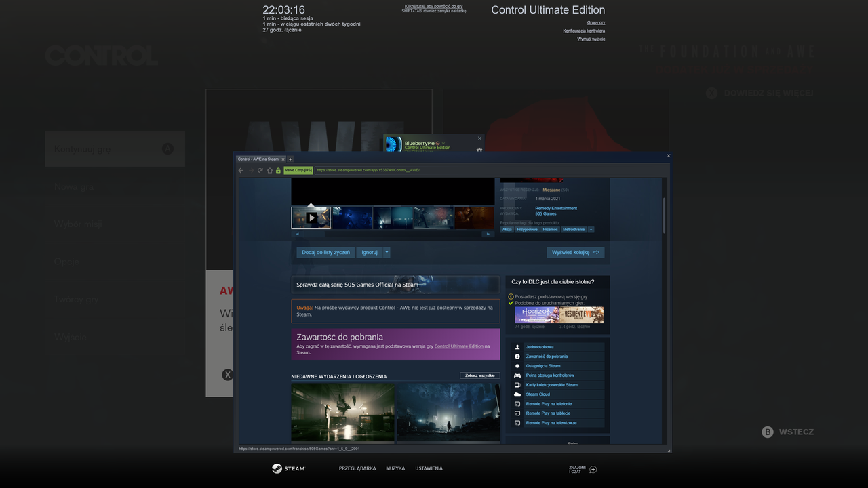Click the overlay Steam logo
868x488 pixels.
288,468
